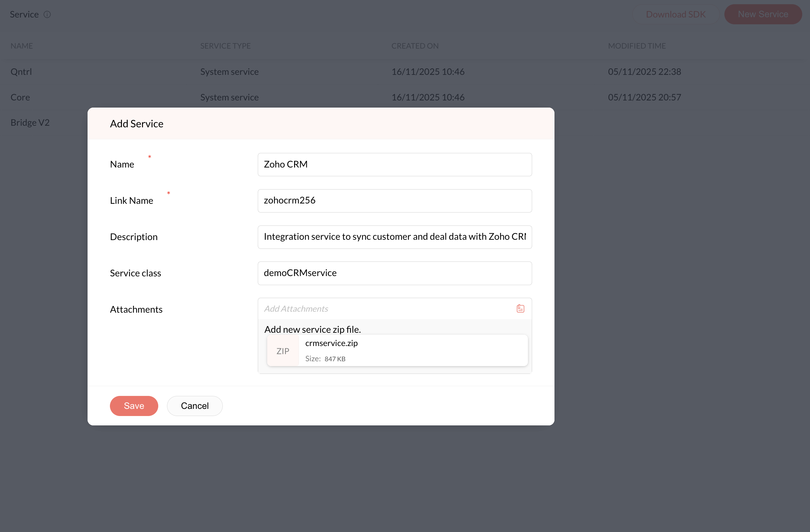Click the New Service button
The width and height of the screenshot is (810, 532).
click(x=763, y=14)
